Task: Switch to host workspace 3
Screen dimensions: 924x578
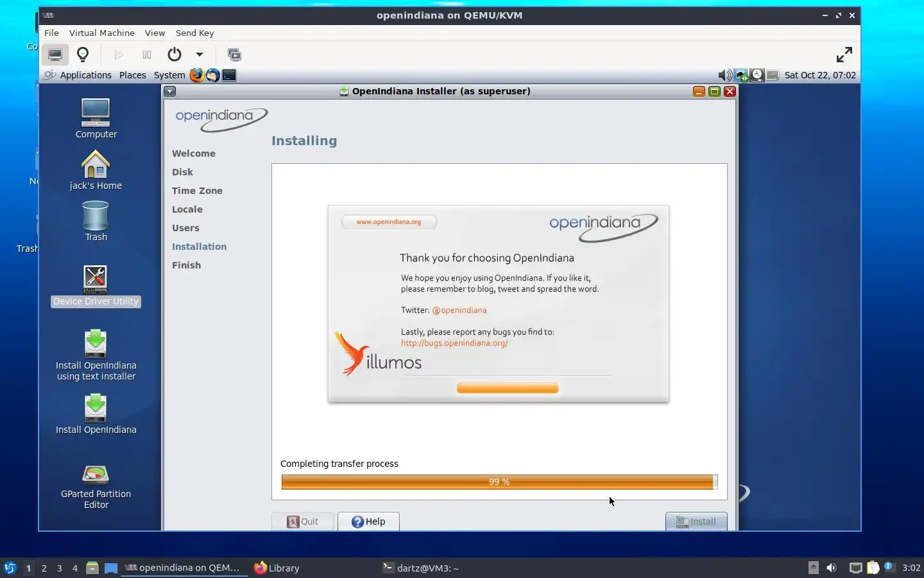Action: tap(60, 568)
